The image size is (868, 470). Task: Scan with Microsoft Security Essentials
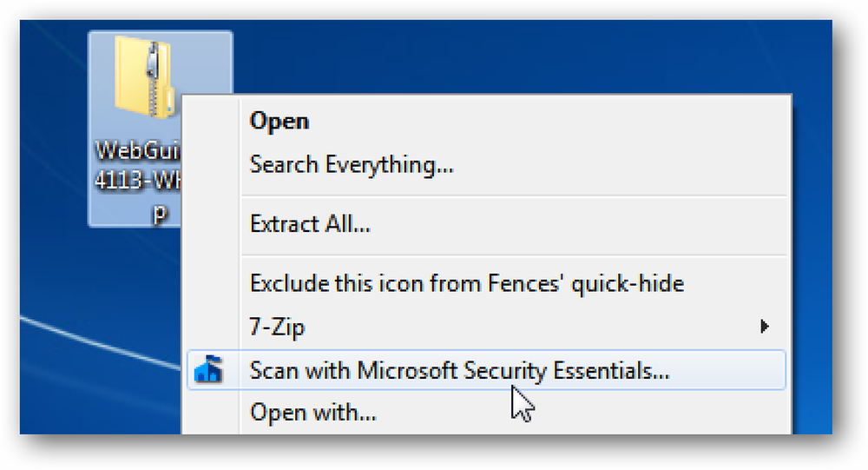[486, 370]
